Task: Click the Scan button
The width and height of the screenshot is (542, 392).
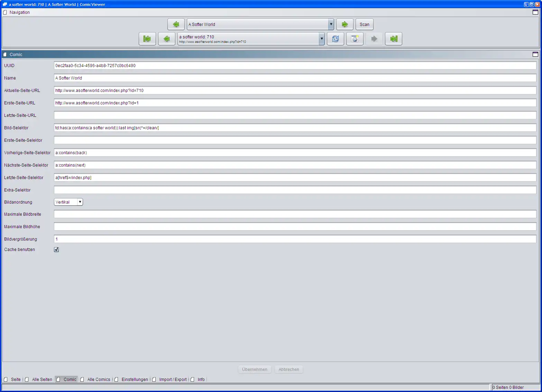Action: [365, 24]
